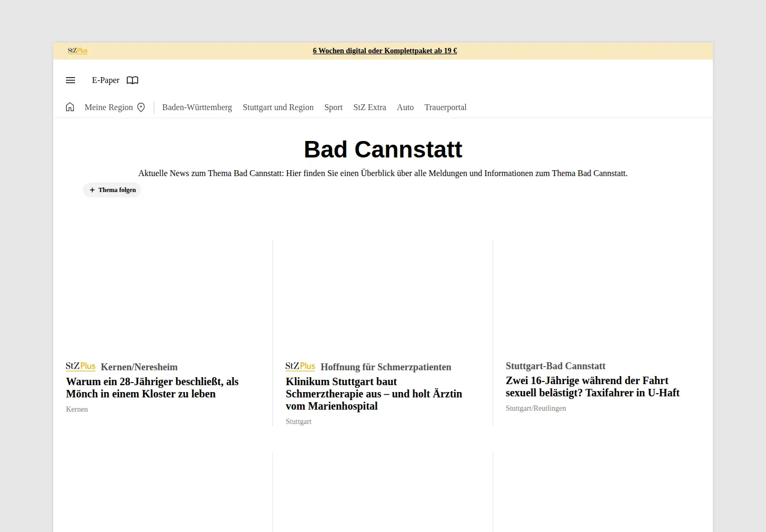
Task: Click the StZ Plus badge beside Hoffnung für Schmerzpatienten
Action: (x=300, y=367)
